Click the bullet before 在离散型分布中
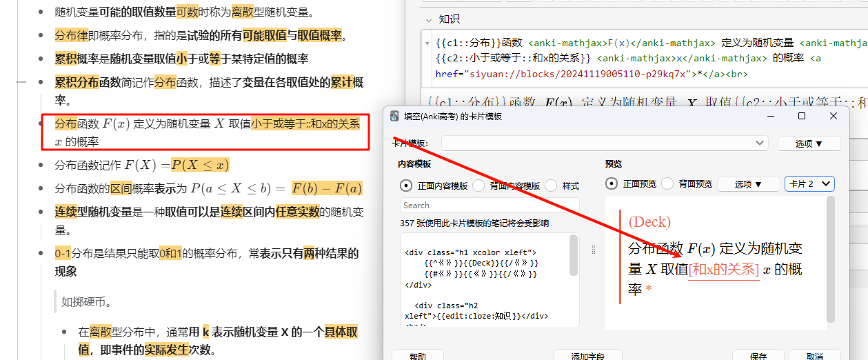 click(x=63, y=332)
